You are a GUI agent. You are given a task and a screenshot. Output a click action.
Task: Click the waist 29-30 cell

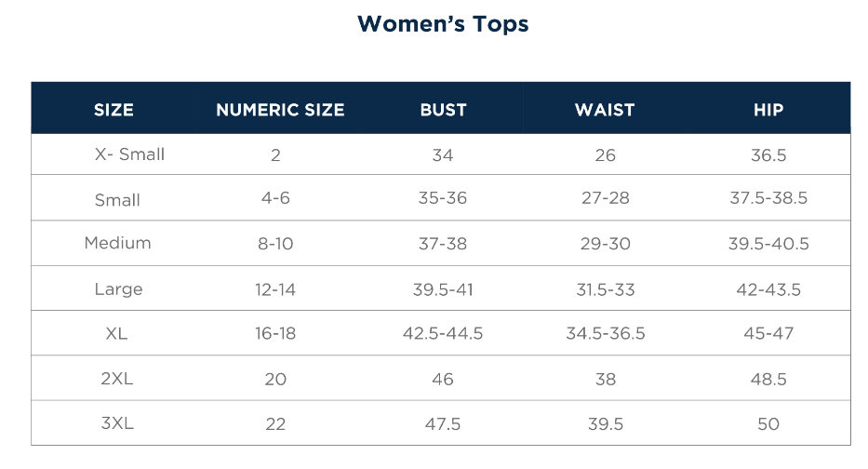coord(605,244)
